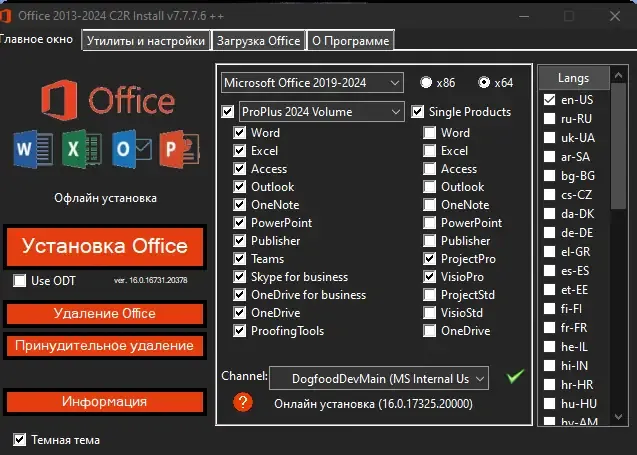637x455 pixels.
Task: Uncheck the ProofingTools checkbox
Action: coord(240,331)
